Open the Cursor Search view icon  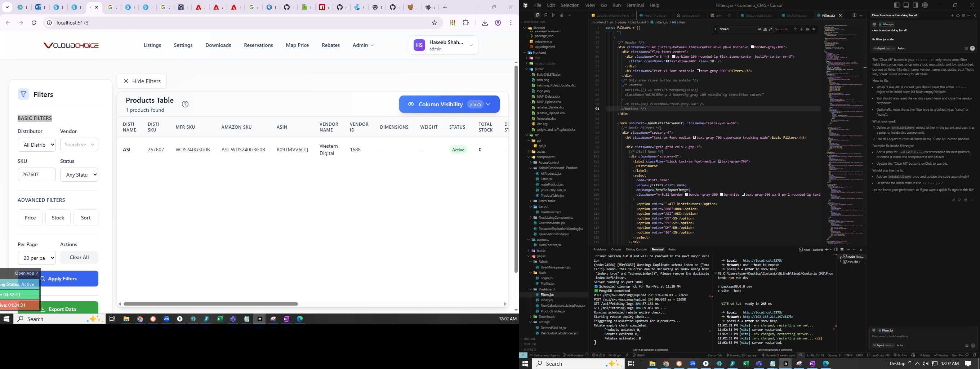pyautogui.click(x=545, y=15)
